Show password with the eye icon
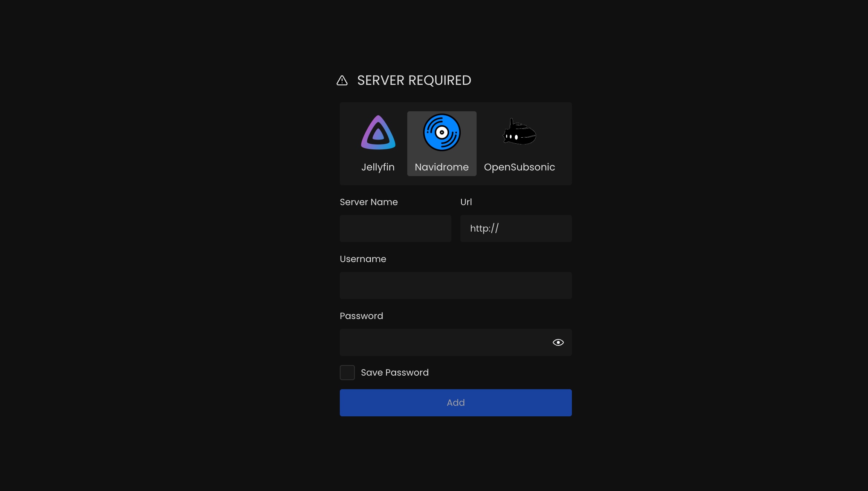This screenshot has width=868, height=491. pos(558,342)
